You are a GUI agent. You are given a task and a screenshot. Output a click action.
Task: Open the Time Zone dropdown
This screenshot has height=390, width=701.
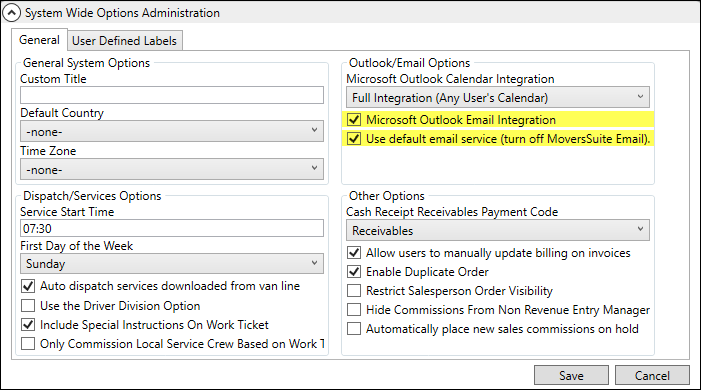coord(172,170)
